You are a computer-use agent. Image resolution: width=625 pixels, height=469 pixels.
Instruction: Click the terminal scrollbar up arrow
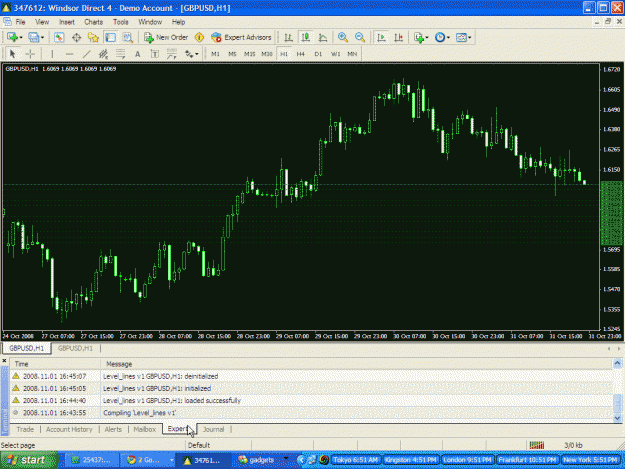point(617,363)
